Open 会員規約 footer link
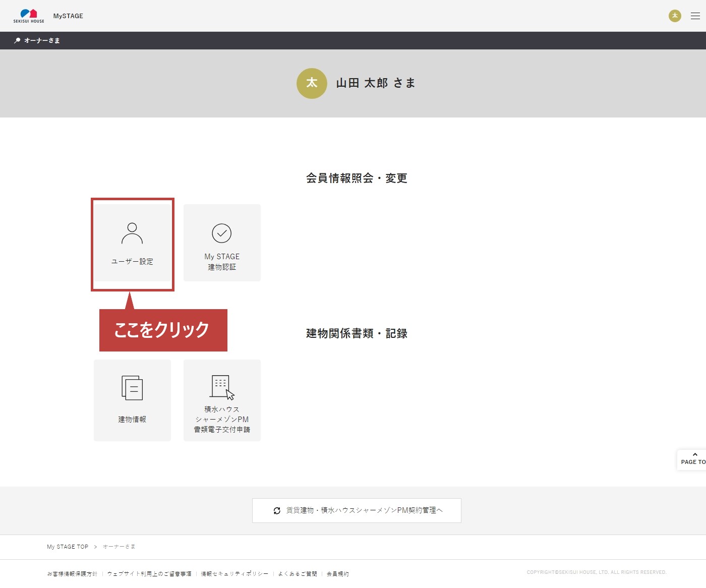Viewport: 706px width, 588px height. (338, 574)
